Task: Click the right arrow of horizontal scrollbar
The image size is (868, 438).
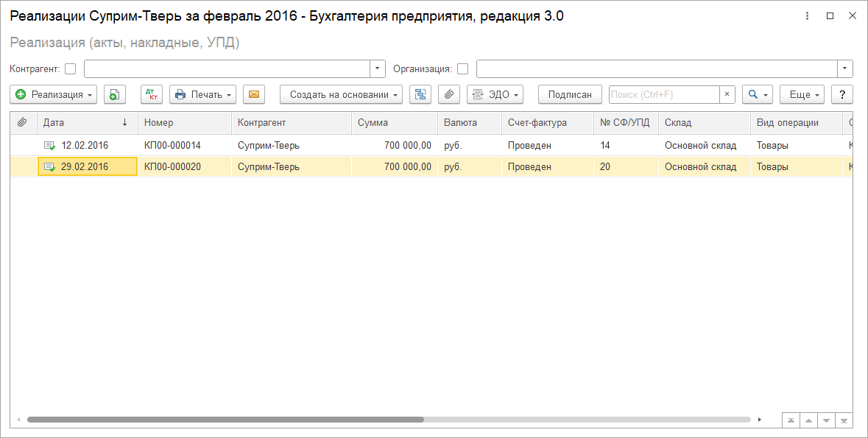Action: pos(760,420)
